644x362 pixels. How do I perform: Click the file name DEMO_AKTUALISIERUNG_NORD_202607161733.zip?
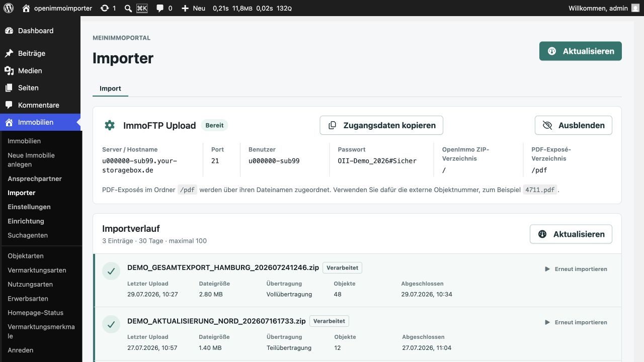[x=216, y=321]
